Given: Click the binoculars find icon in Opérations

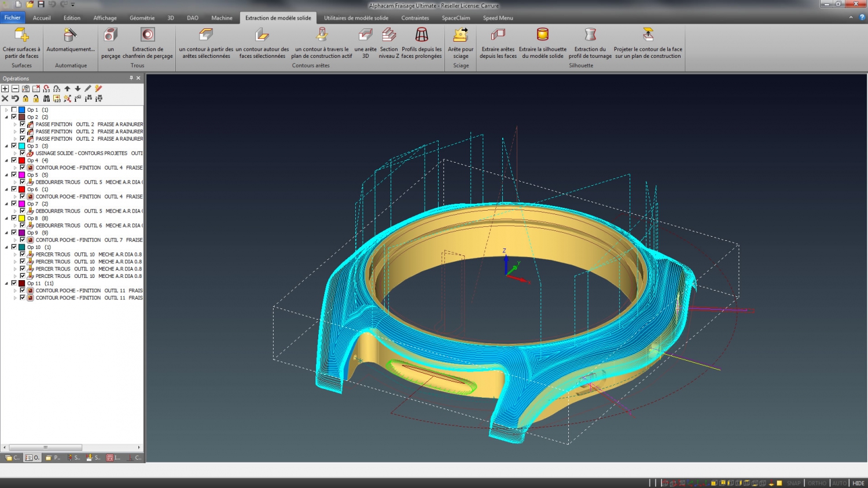Looking at the screenshot, I should click(x=46, y=98).
